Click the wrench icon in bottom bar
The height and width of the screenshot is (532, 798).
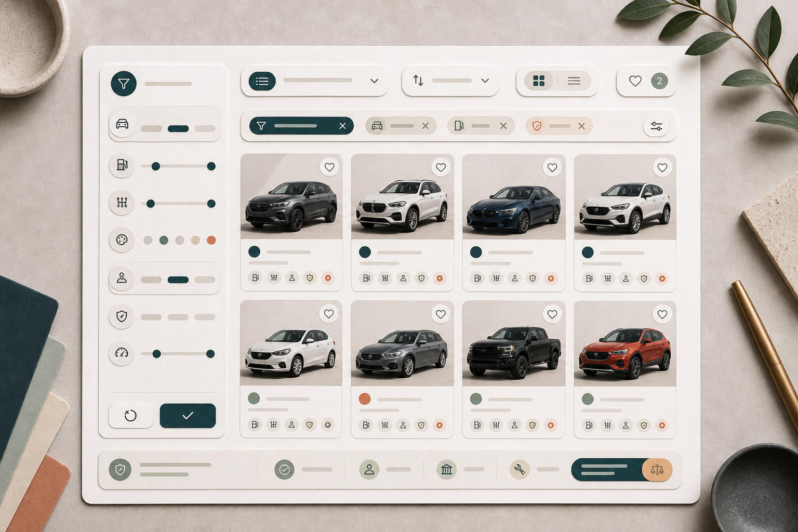click(520, 469)
